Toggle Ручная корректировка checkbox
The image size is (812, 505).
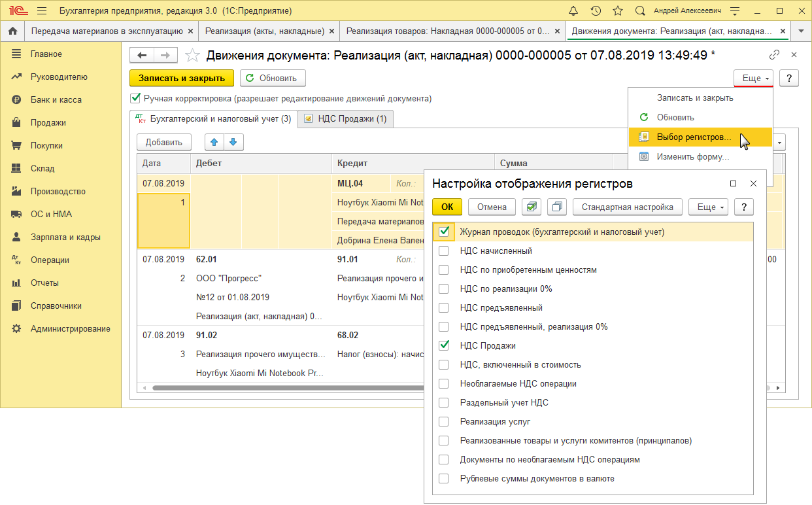(x=136, y=98)
